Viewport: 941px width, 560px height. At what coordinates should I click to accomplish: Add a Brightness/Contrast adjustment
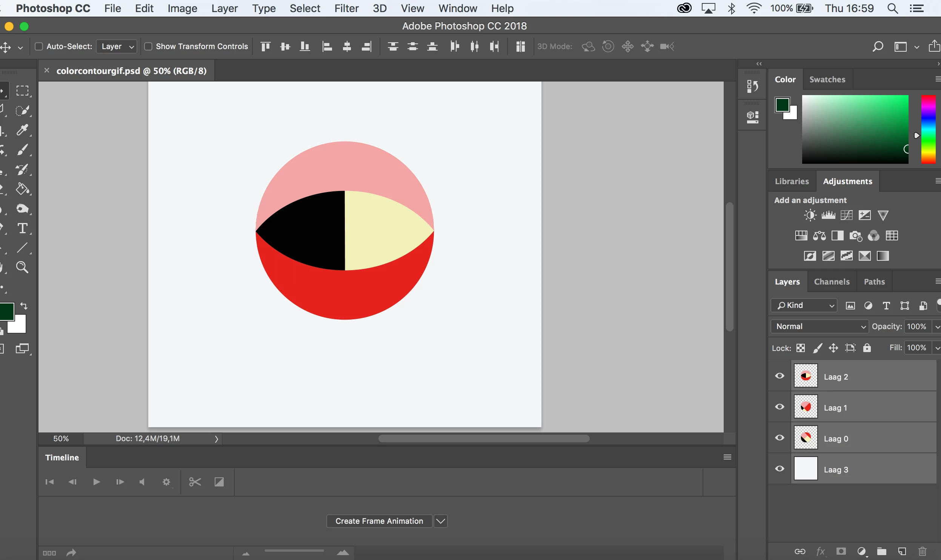coord(810,215)
